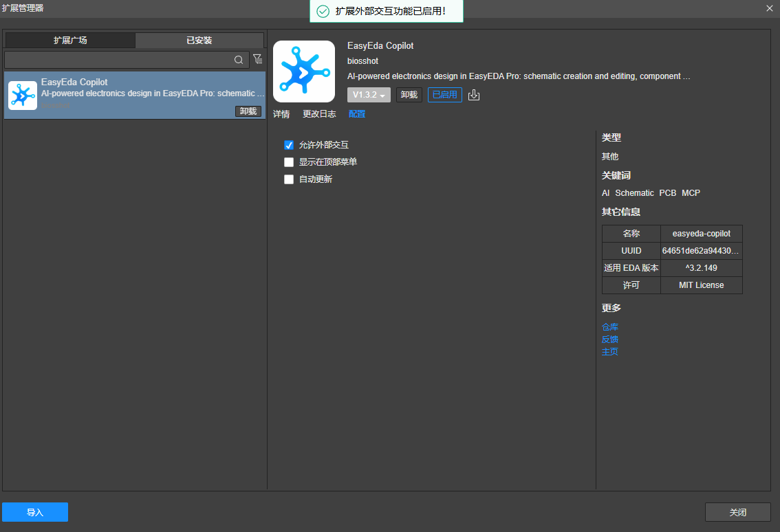Screen dimensions: 780x532
Task: Click the 关闭 button
Action: (738, 512)
